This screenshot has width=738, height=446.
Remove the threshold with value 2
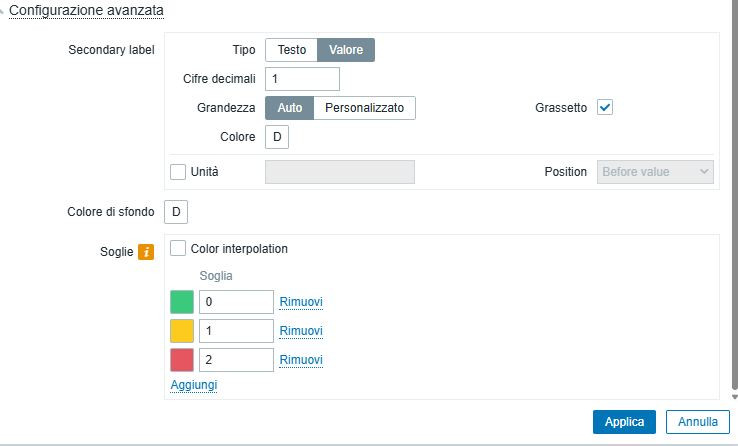301,360
